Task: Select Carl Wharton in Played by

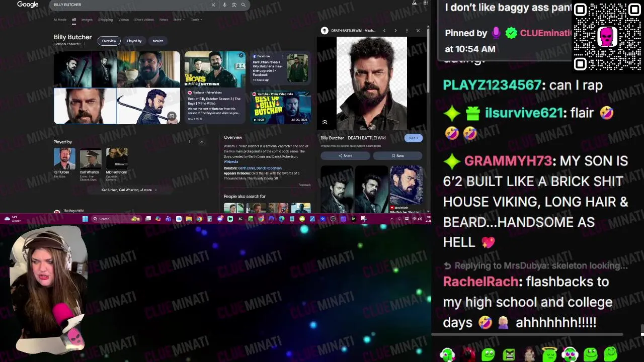Action: (91, 164)
